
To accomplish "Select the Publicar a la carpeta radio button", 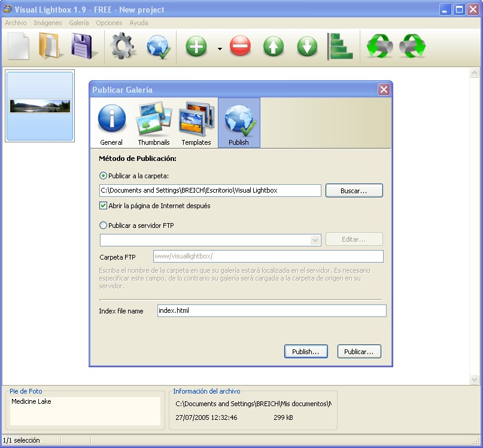I will pos(103,176).
